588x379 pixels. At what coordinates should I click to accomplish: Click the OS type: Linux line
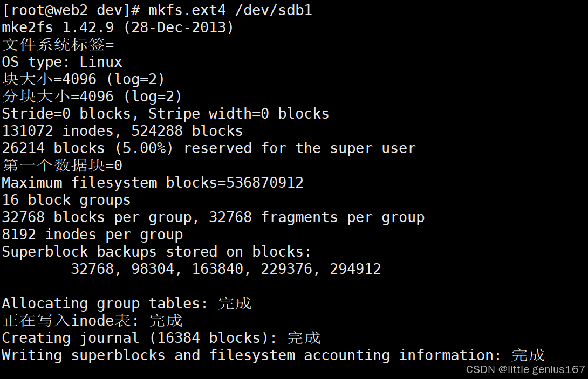(x=62, y=62)
